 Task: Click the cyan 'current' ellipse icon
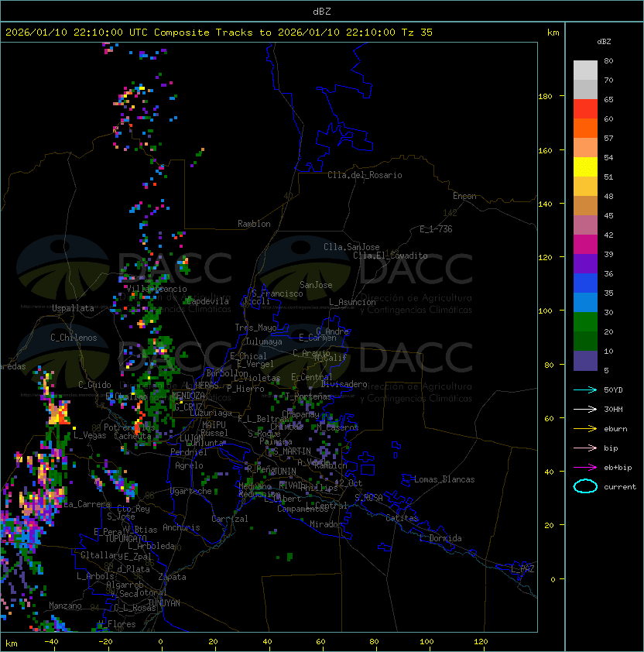(585, 486)
